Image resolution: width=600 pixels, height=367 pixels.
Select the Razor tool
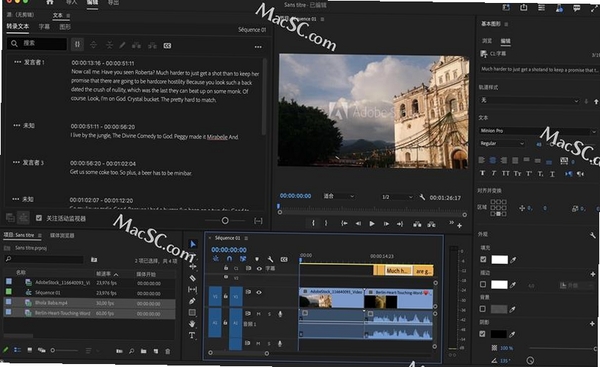tap(192, 278)
